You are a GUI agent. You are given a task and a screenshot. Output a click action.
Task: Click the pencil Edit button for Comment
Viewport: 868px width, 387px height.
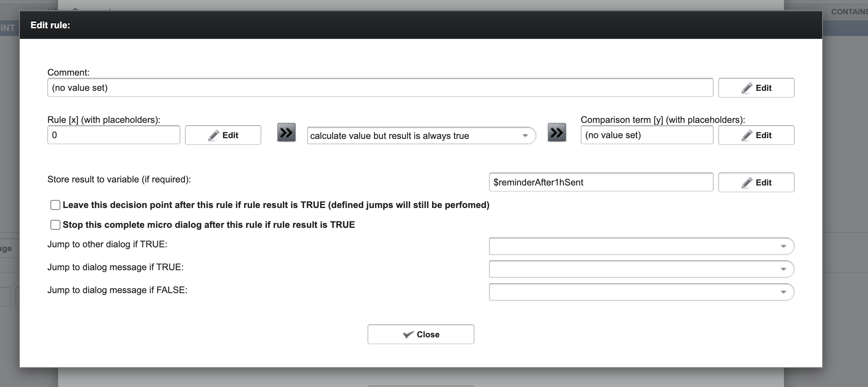(756, 88)
